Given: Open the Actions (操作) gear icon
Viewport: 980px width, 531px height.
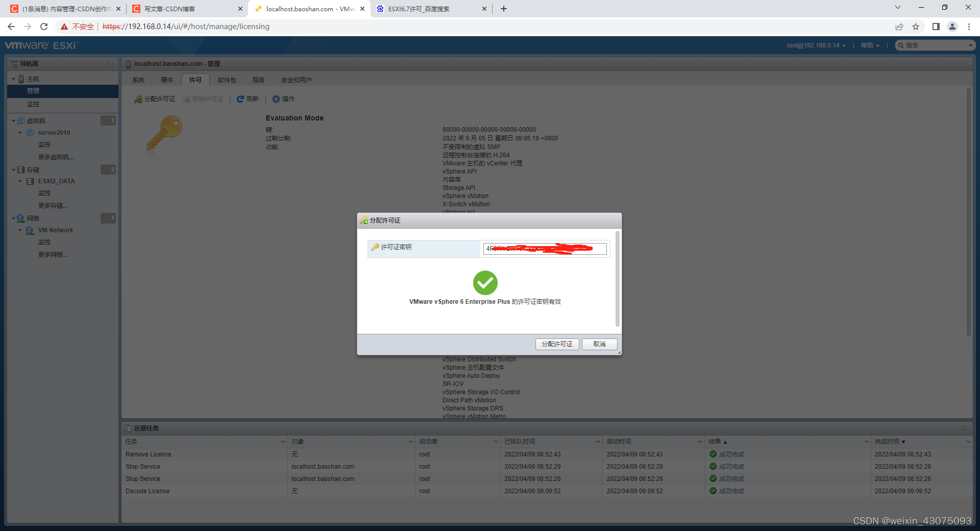Looking at the screenshot, I should pyautogui.click(x=276, y=99).
